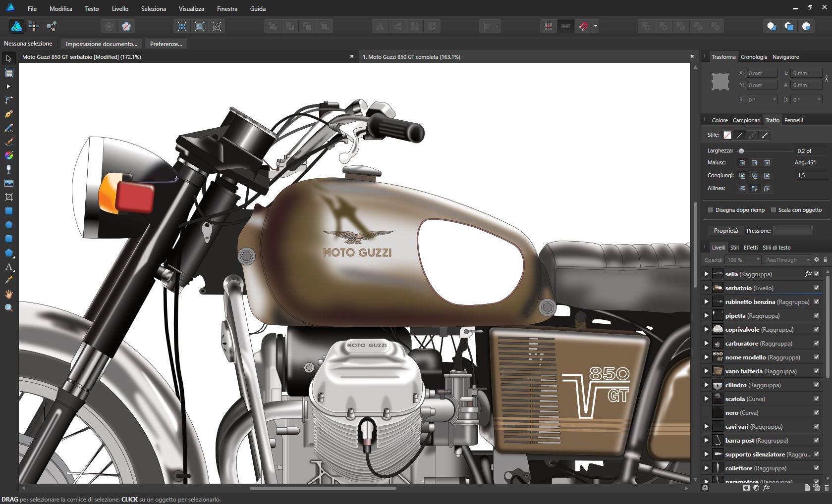Delete layer with trash icon
Screen dimensions: 832x504
click(x=827, y=488)
